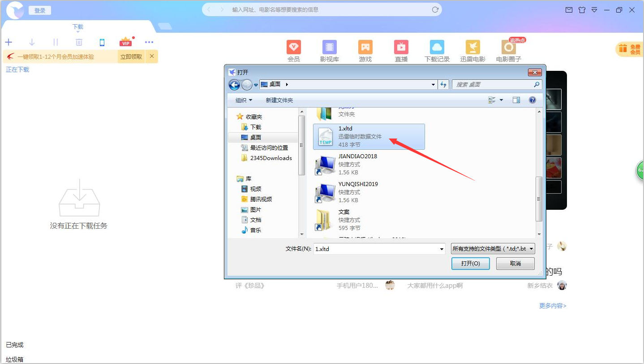Open the 迅雷电影 icon
Screen dimensions: 644x364
473,47
